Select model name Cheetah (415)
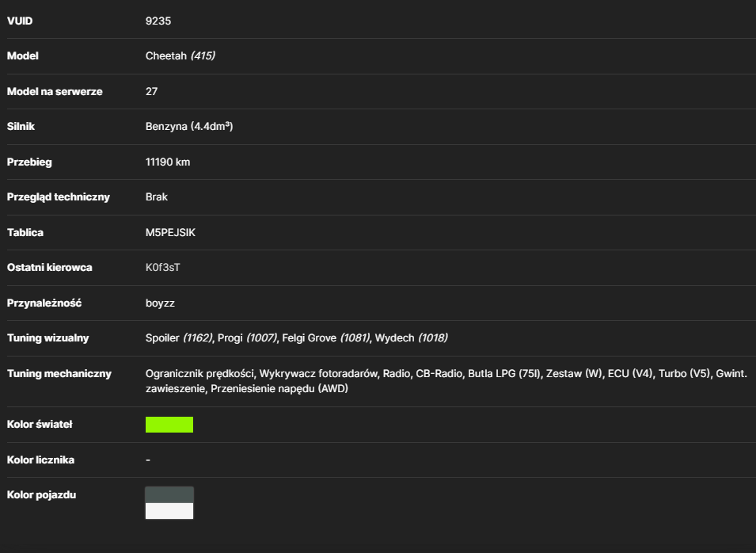 pos(180,56)
